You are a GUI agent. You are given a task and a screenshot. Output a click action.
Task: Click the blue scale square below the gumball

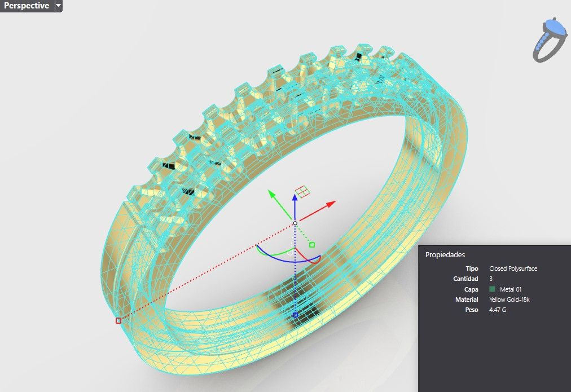tap(295, 315)
